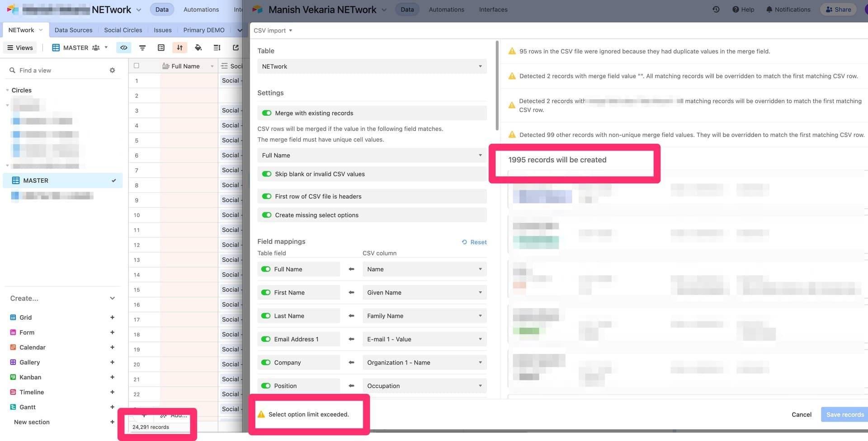Disable the Email Address 1 mapping toggle
868x441 pixels.
point(266,339)
